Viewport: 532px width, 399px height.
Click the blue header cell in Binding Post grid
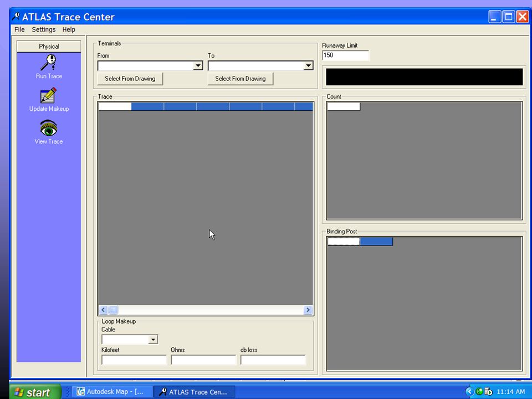click(376, 242)
